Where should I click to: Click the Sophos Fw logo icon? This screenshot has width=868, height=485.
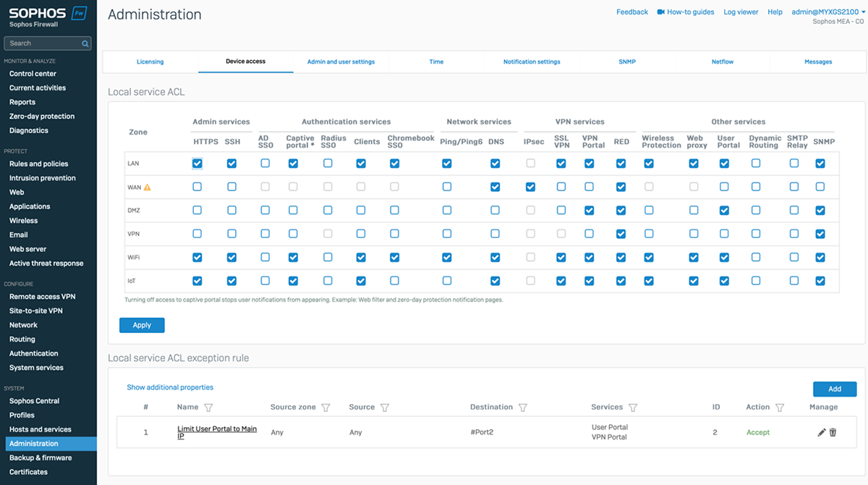80,12
